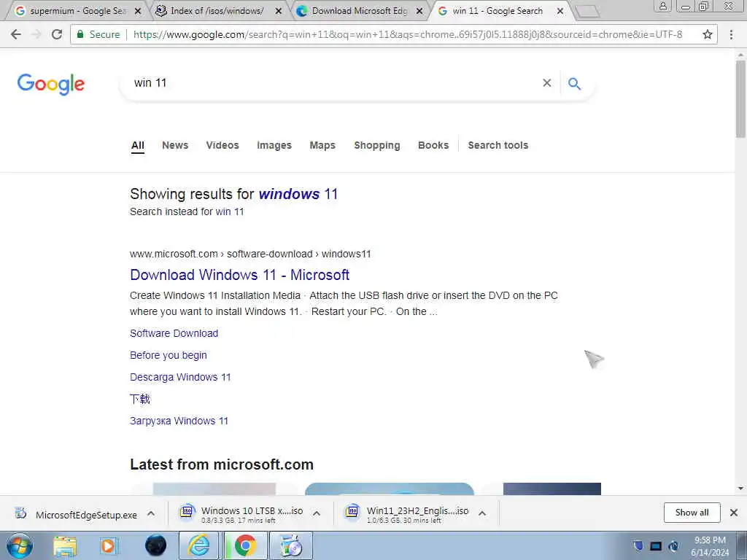The width and height of the screenshot is (747, 560).
Task: Select the Books search filter
Action: (433, 145)
